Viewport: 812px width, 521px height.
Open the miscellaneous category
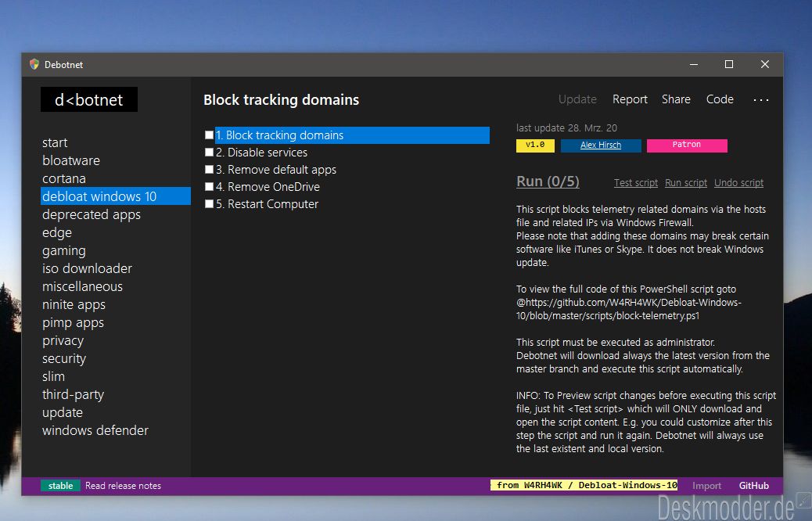[x=82, y=286]
